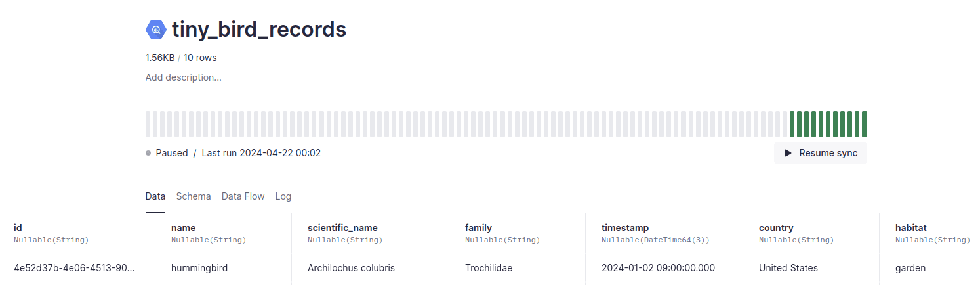Switch to the Data Flow tab
This screenshot has height=285, width=980.
[243, 196]
